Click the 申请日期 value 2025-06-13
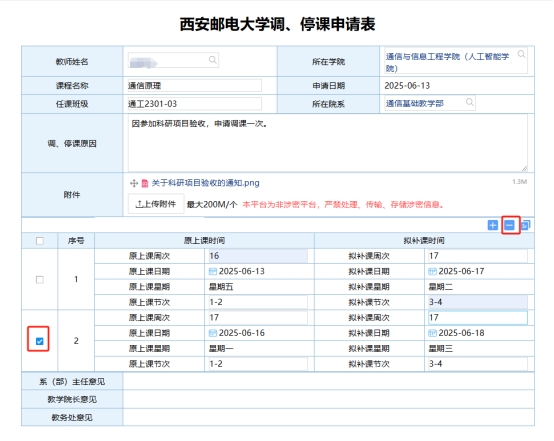The width and height of the screenshot is (554, 441). pyautogui.click(x=407, y=86)
